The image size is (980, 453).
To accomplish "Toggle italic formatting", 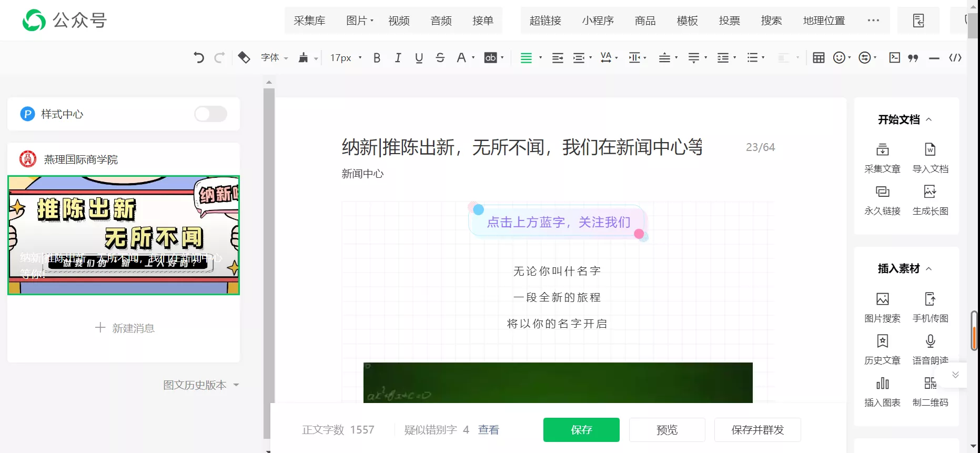I will (x=398, y=58).
